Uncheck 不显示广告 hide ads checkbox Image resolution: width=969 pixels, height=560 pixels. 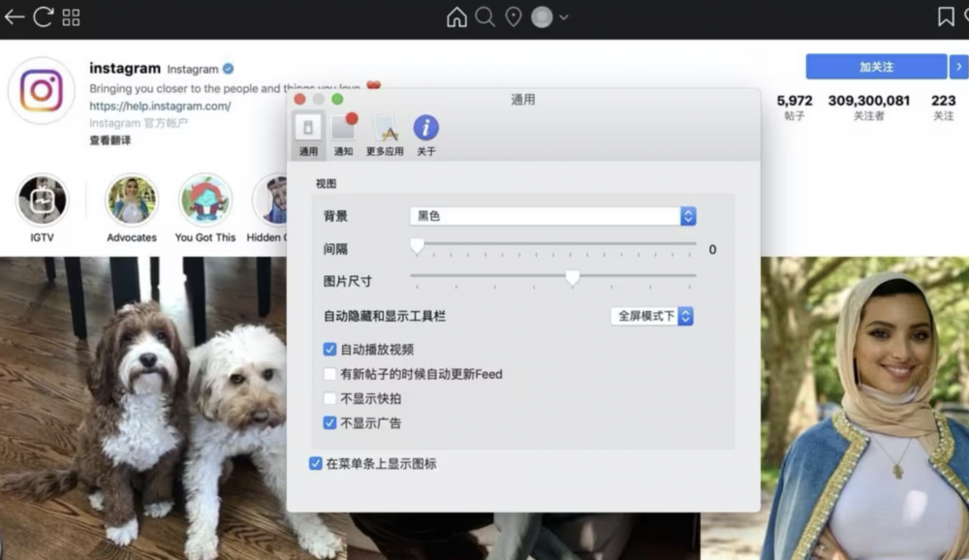[x=329, y=422]
